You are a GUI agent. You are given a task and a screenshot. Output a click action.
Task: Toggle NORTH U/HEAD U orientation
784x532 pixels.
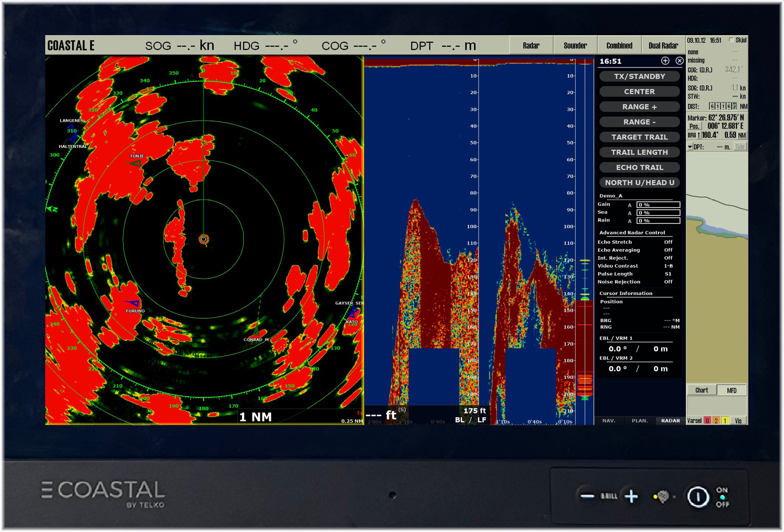[x=639, y=183]
